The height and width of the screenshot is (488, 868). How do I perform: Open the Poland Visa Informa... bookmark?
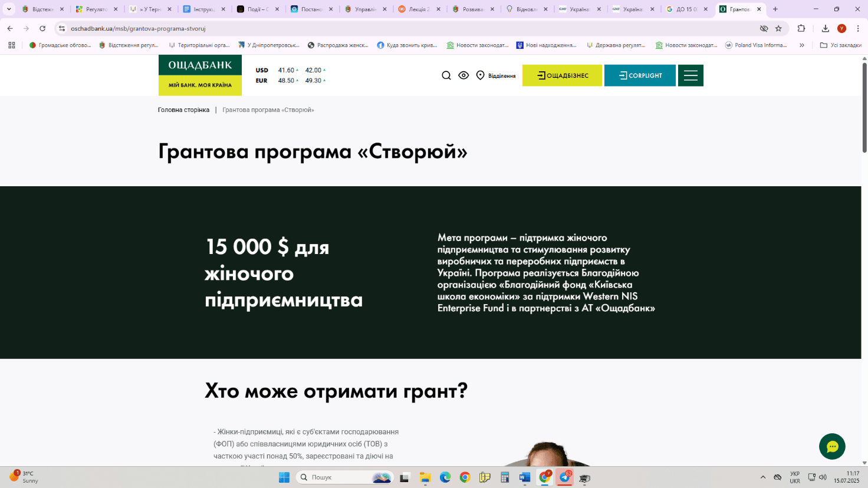[756, 45]
